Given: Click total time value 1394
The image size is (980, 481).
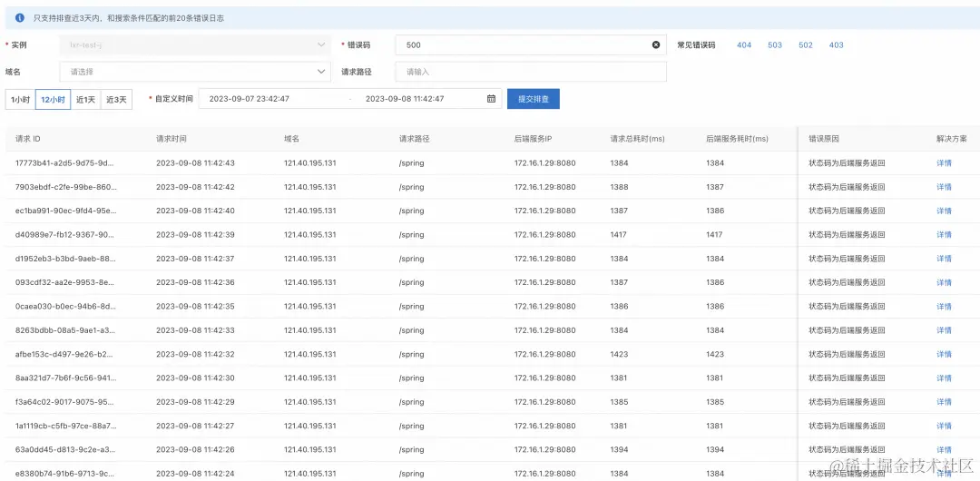Looking at the screenshot, I should tap(620, 450).
